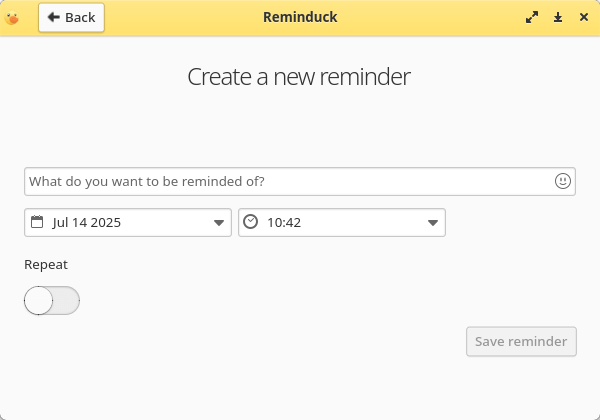600x420 pixels.
Task: Click the Reminduck title text
Action: (300, 17)
